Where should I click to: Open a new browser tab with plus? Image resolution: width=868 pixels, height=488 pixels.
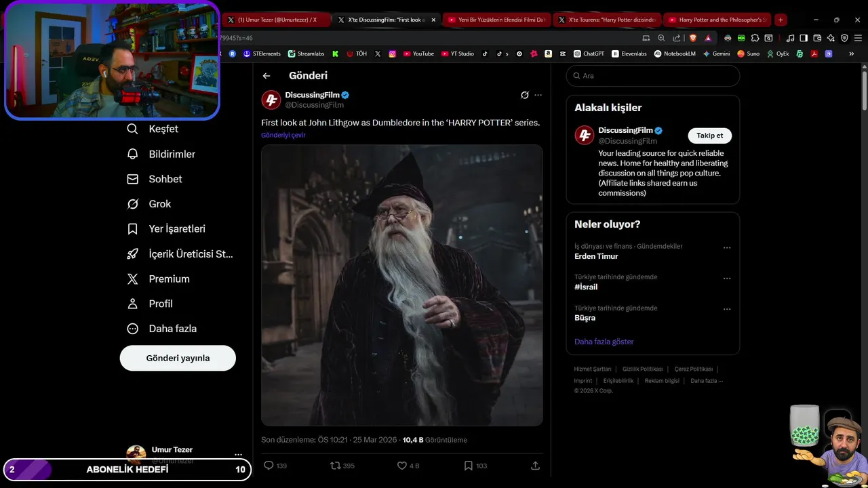coord(781,20)
